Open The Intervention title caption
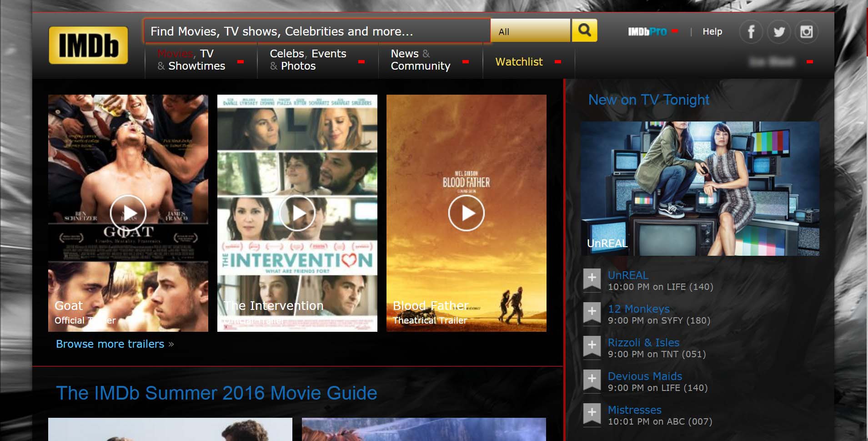Screen dimensions: 868x441 (x=274, y=306)
